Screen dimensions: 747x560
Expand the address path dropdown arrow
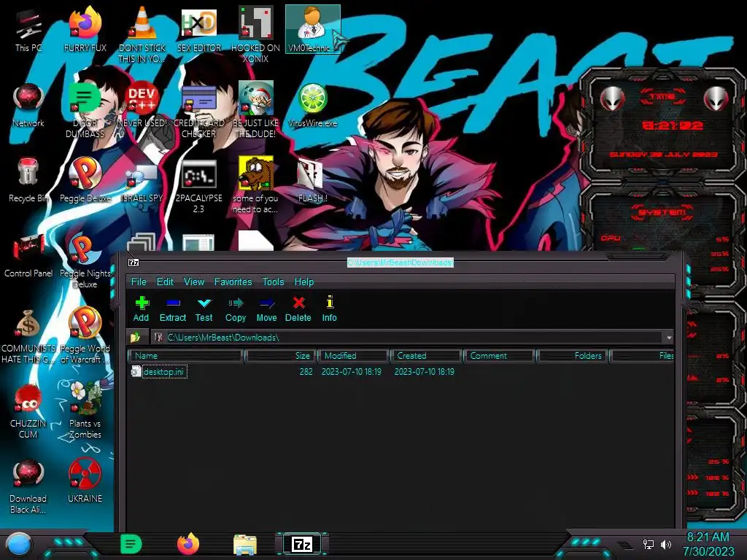(669, 338)
